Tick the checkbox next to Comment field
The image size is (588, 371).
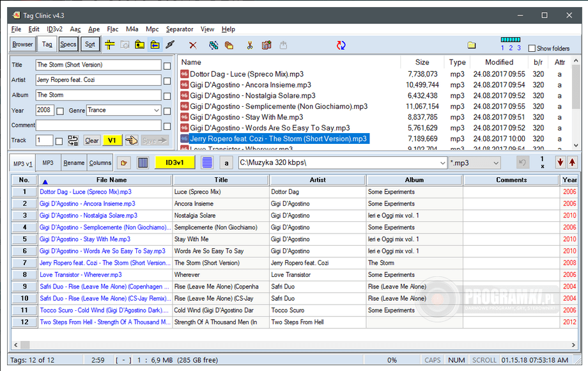coord(167,127)
